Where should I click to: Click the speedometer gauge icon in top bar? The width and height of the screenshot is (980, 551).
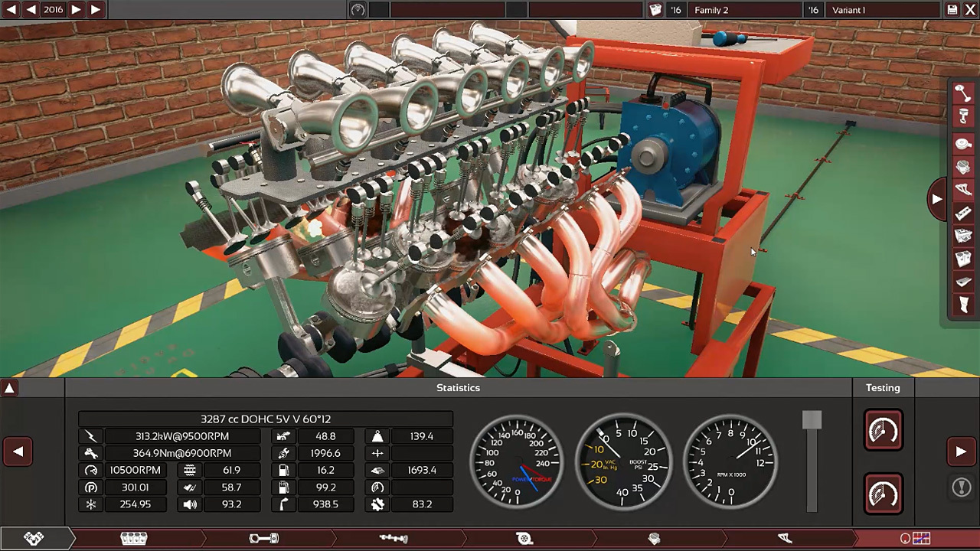coord(358,10)
